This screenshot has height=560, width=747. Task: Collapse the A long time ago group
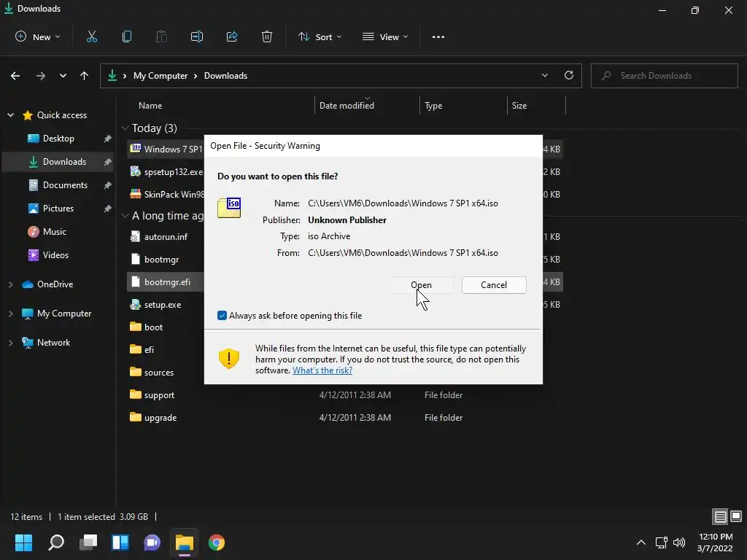(x=125, y=216)
